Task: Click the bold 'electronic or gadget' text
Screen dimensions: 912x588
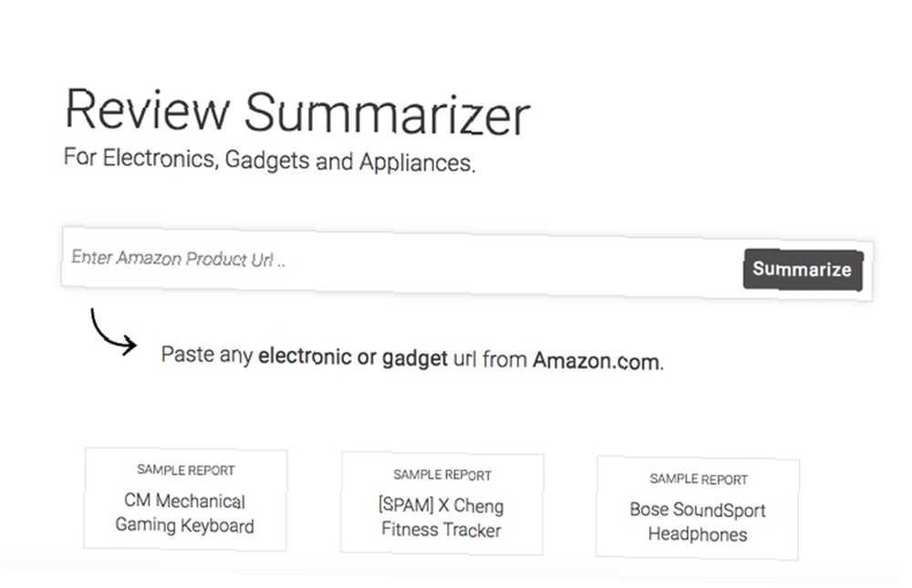Action: coord(353,356)
